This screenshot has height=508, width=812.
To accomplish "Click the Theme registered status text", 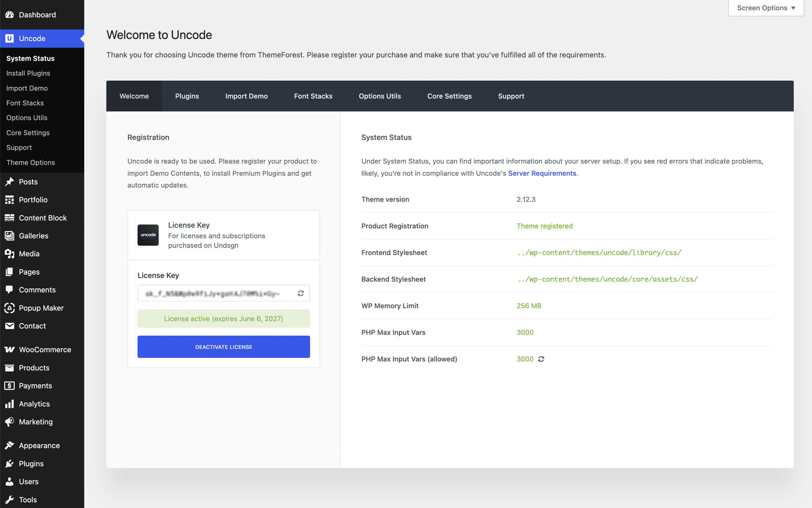I will click(x=545, y=226).
